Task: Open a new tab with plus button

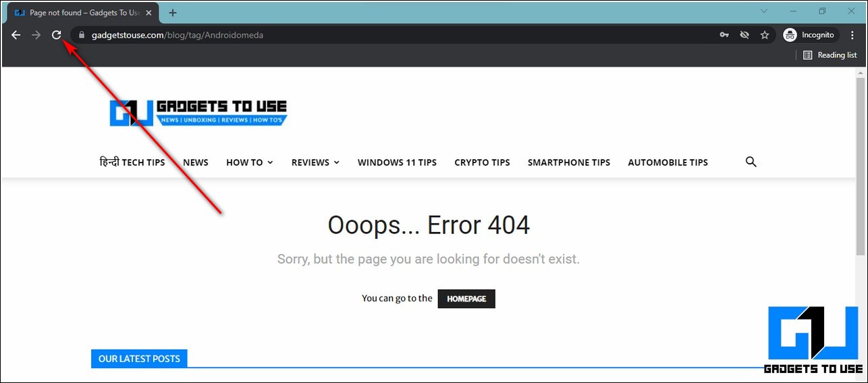Action: pyautogui.click(x=173, y=13)
